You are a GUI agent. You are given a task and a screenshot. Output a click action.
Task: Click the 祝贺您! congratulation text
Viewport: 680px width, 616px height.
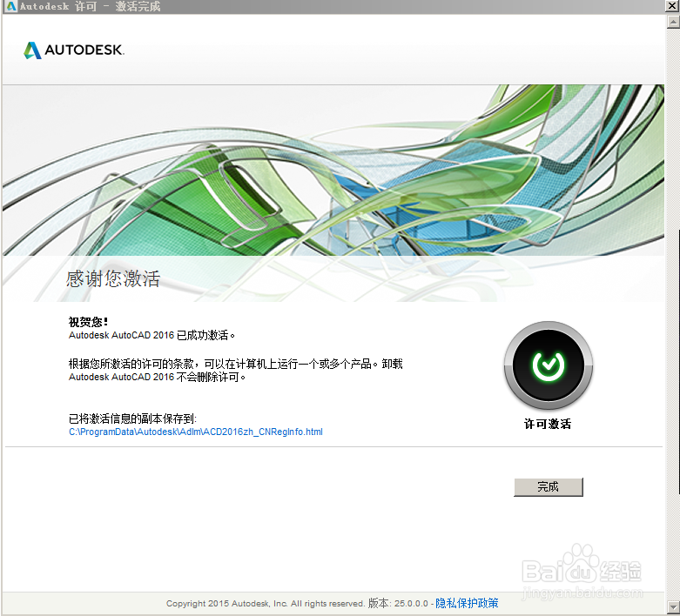tap(88, 322)
